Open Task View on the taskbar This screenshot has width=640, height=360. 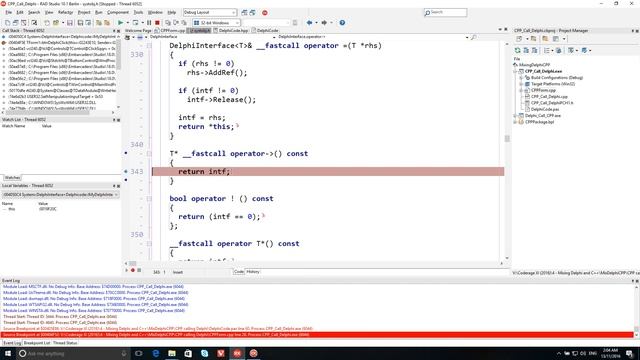point(139,353)
